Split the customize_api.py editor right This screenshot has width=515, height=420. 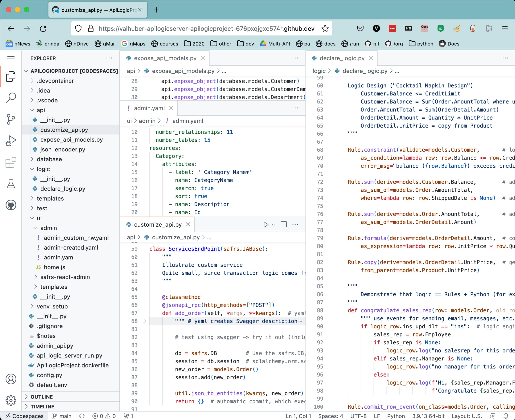click(284, 225)
